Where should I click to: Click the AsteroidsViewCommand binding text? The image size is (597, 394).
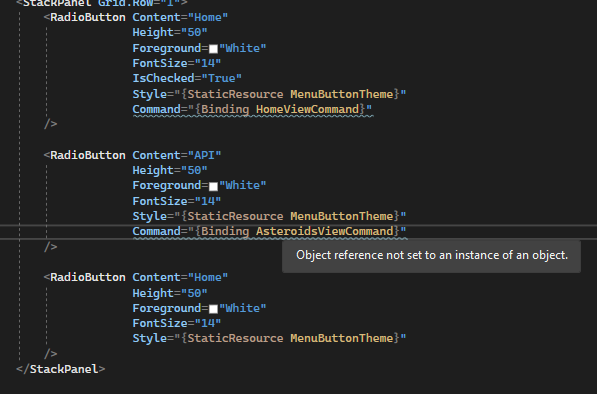(324, 231)
